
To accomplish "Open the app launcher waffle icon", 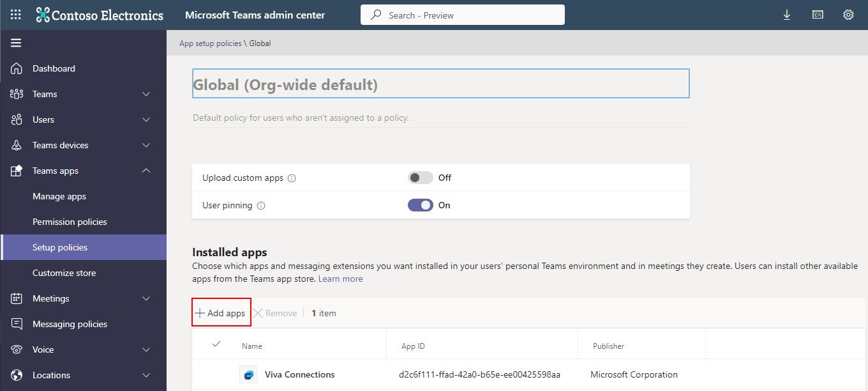I will (16, 15).
